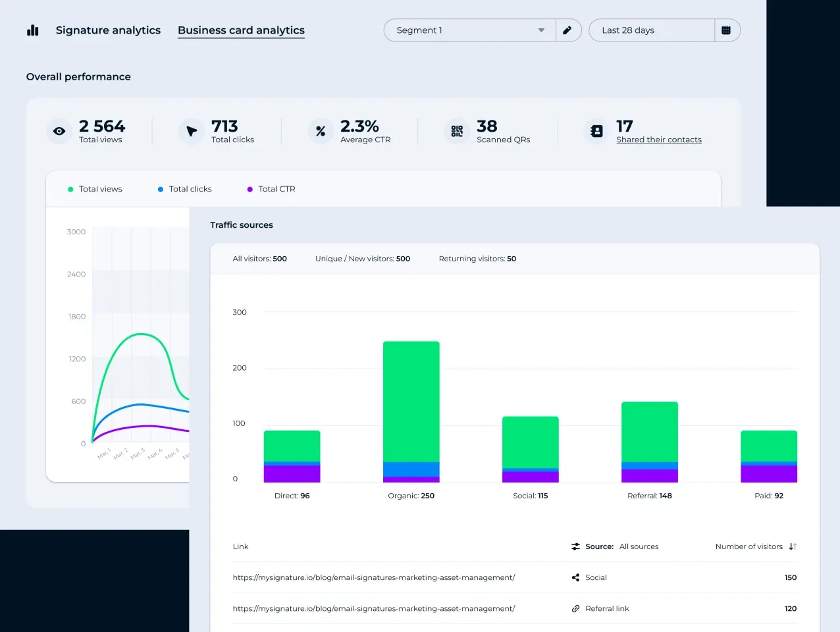This screenshot has height=632, width=840.
Task: Click the bar chart analytics logo icon
Action: click(32, 30)
